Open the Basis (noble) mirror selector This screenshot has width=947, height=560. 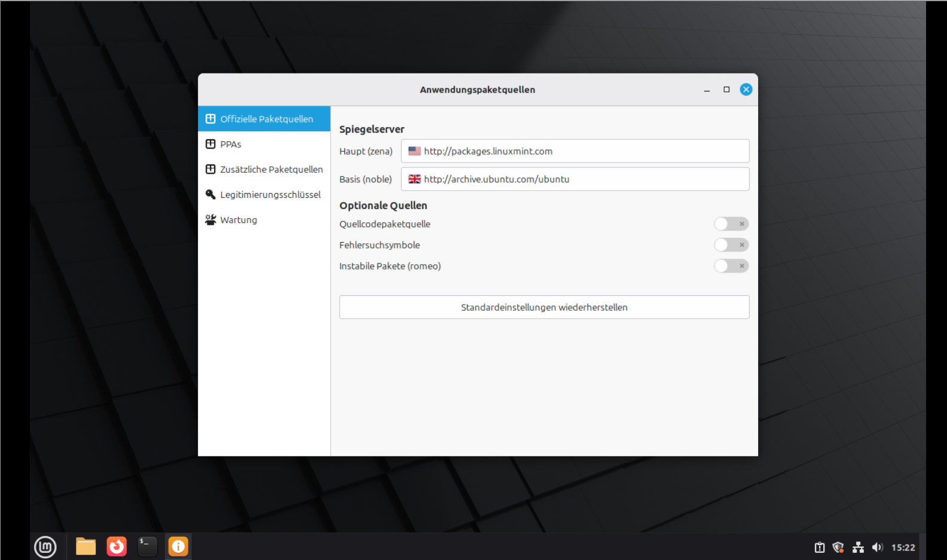pyautogui.click(x=575, y=179)
